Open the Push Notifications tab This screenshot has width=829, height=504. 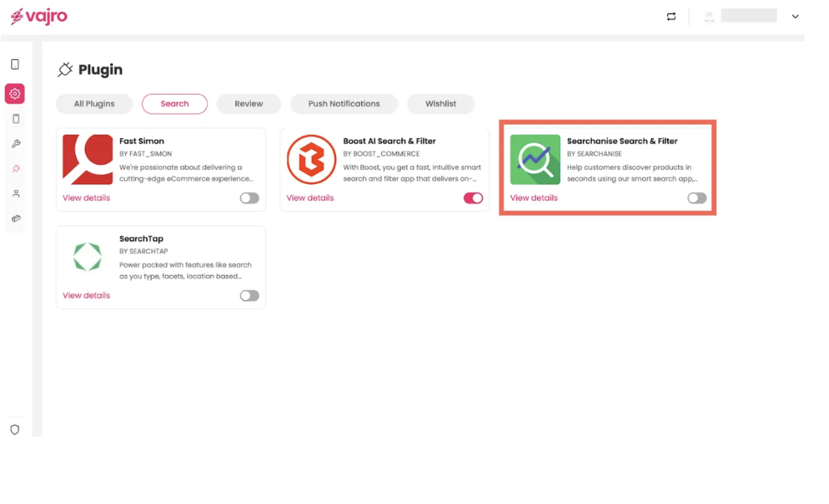[x=344, y=103]
